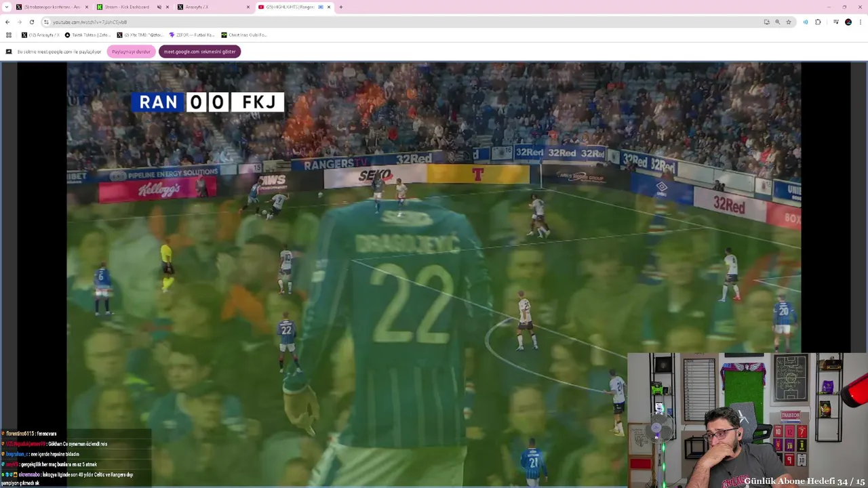Open the Taktik Tahtası bookmark
This screenshot has height=488, width=868.
(x=88, y=35)
